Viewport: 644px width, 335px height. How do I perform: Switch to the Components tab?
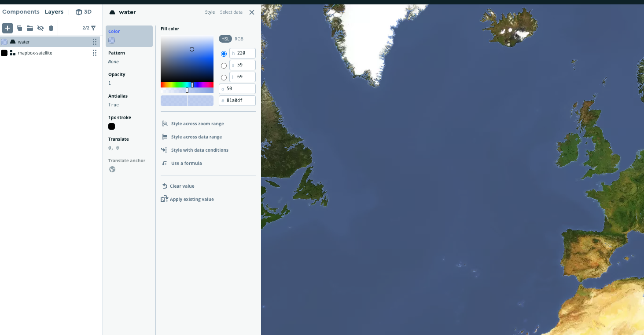point(21,12)
